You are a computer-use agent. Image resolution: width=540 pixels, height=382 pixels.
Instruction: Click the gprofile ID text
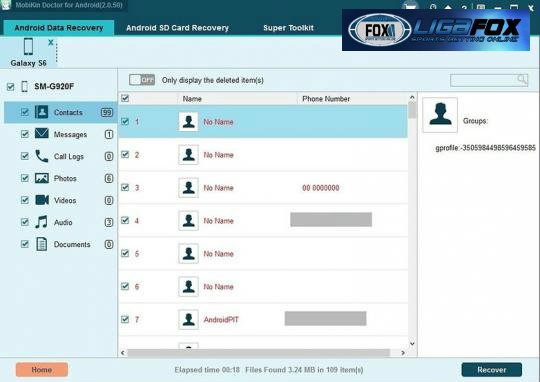[486, 148]
